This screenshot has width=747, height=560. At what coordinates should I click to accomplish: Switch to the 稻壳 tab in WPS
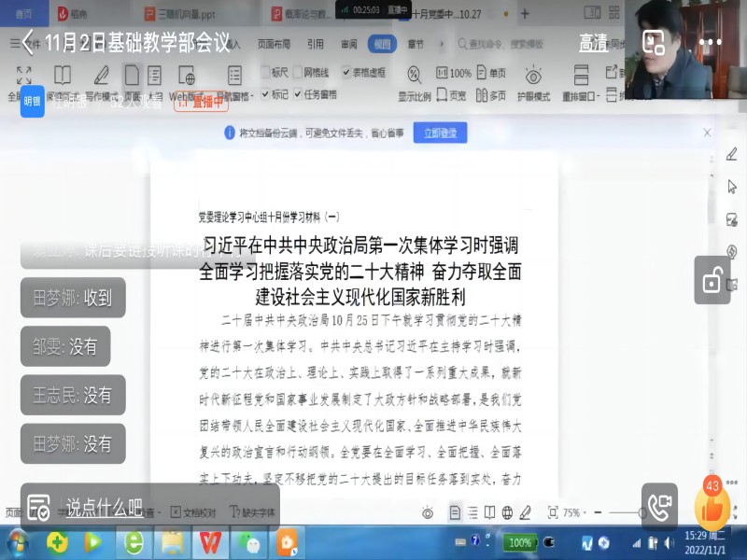(x=73, y=14)
